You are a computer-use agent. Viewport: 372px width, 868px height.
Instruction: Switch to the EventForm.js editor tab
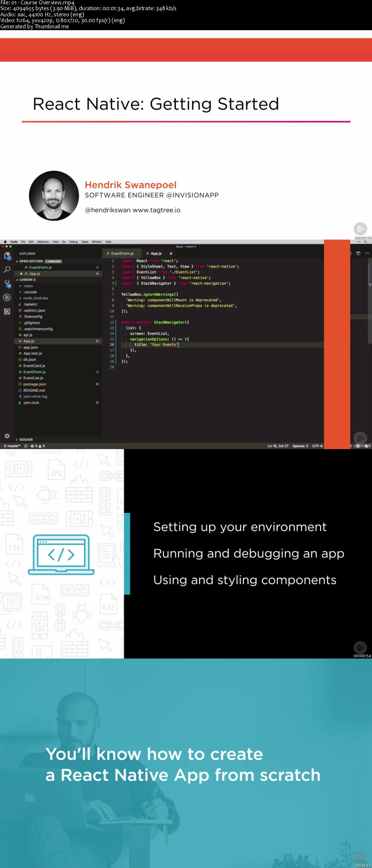pos(122,253)
